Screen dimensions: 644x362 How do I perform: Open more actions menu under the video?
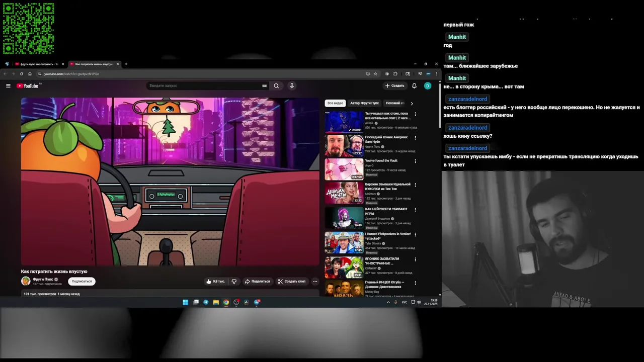pyautogui.click(x=315, y=282)
